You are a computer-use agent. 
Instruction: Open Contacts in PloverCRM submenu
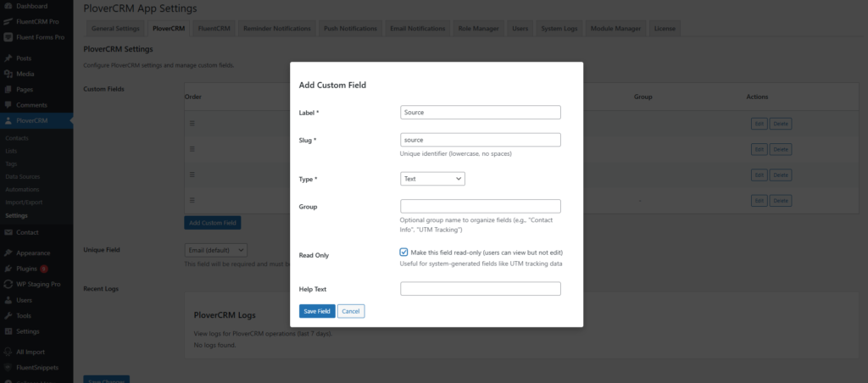[x=17, y=138]
